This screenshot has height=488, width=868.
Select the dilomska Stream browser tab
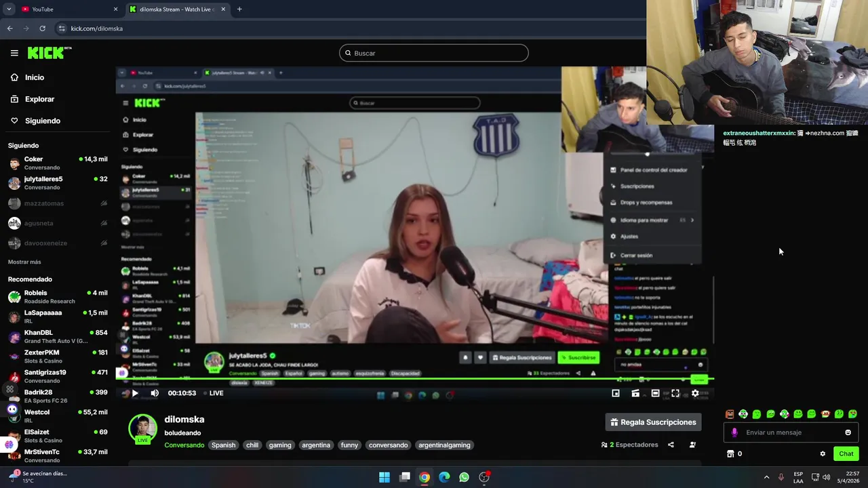pyautogui.click(x=176, y=9)
